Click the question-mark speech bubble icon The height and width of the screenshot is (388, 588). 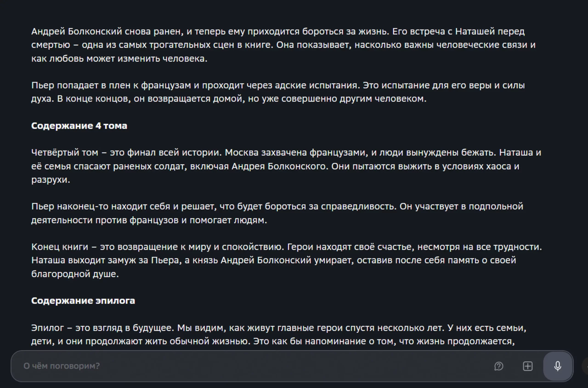click(x=499, y=366)
